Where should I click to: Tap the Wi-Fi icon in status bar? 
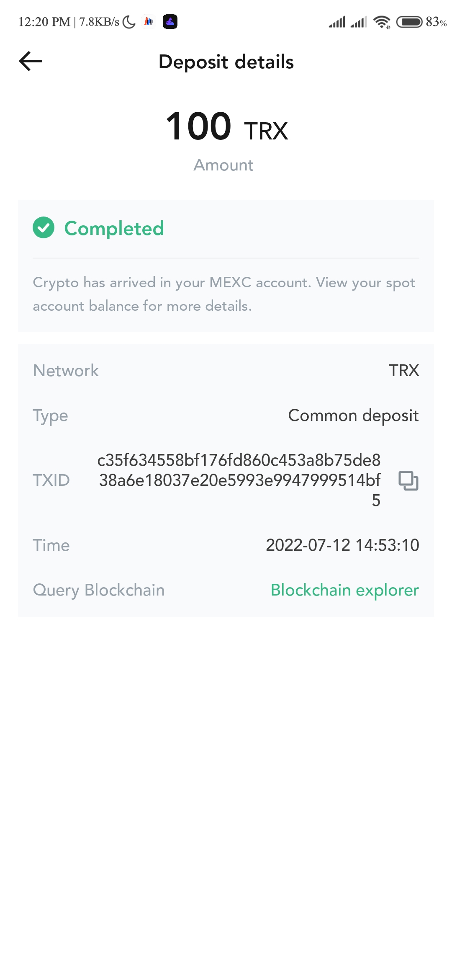(382, 22)
